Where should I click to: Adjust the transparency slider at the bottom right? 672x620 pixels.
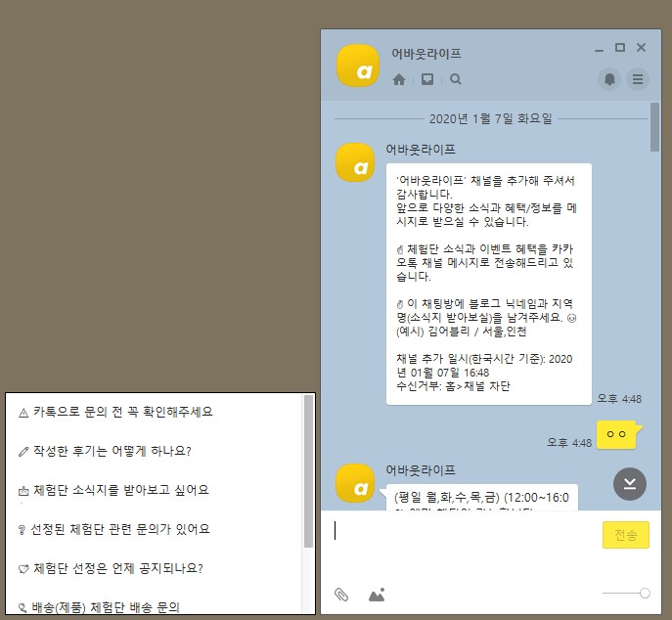(x=626, y=593)
